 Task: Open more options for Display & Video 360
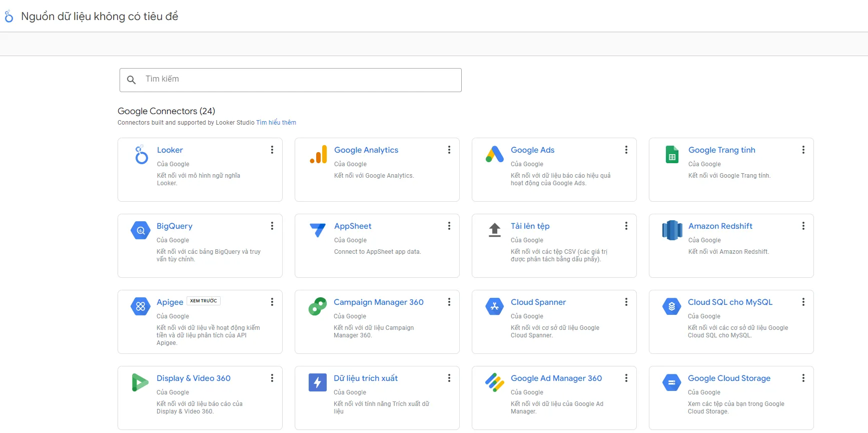(x=272, y=378)
